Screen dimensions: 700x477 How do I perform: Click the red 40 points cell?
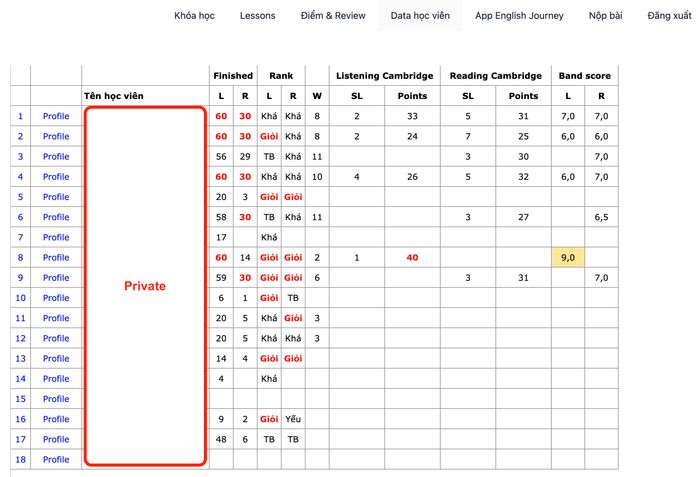[x=412, y=257]
